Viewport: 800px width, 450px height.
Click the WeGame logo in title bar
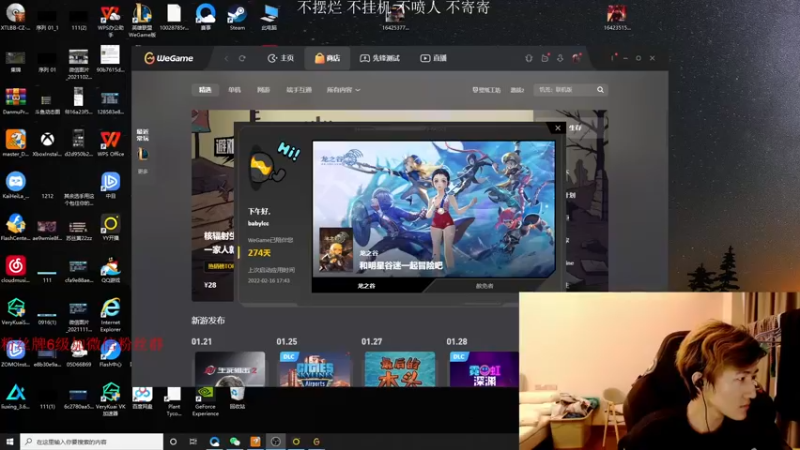[169, 58]
